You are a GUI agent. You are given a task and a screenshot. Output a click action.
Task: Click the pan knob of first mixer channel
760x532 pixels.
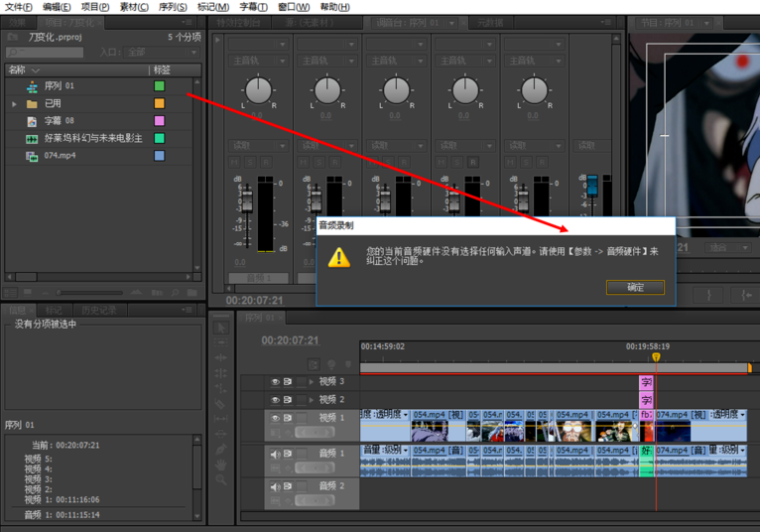258,91
